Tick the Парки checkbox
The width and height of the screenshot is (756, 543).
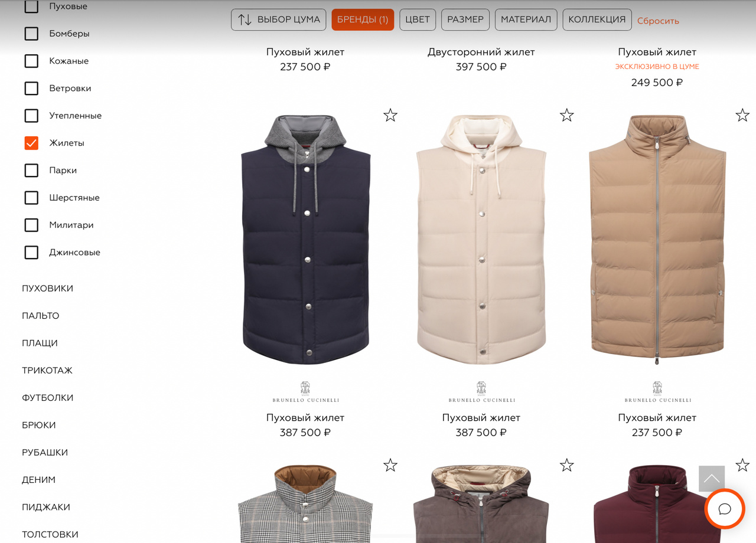(31, 170)
